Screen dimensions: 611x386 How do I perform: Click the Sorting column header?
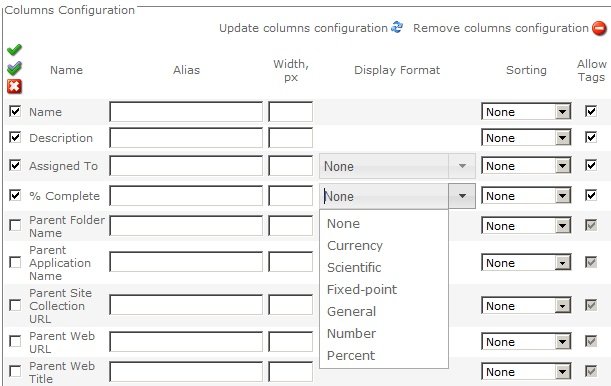tap(526, 70)
